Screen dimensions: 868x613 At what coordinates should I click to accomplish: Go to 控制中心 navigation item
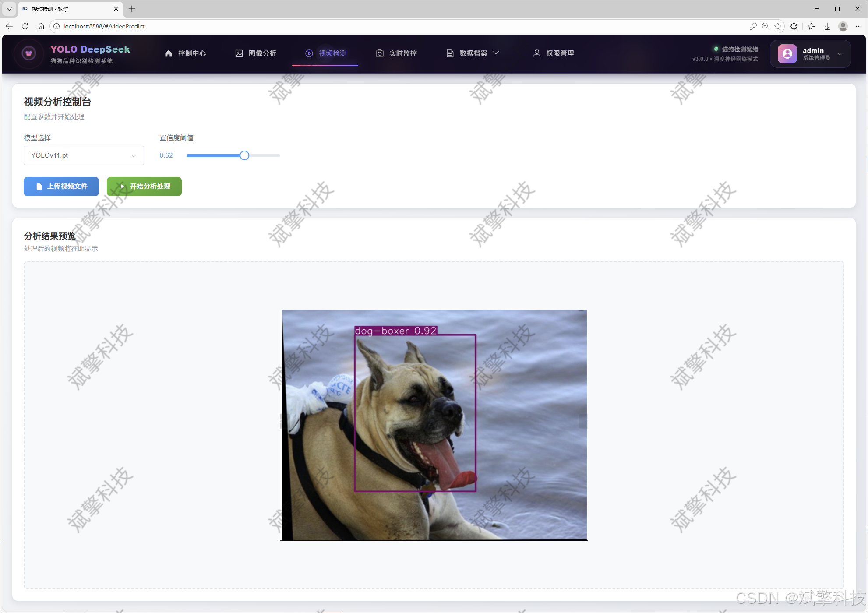(x=185, y=53)
